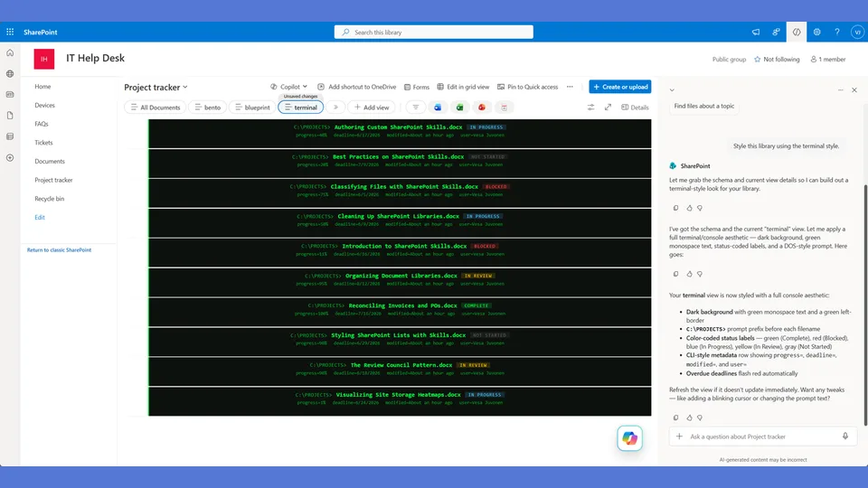This screenshot has height=488, width=868.
Task: Click the create plus icon in left rail
Action: [10, 157]
